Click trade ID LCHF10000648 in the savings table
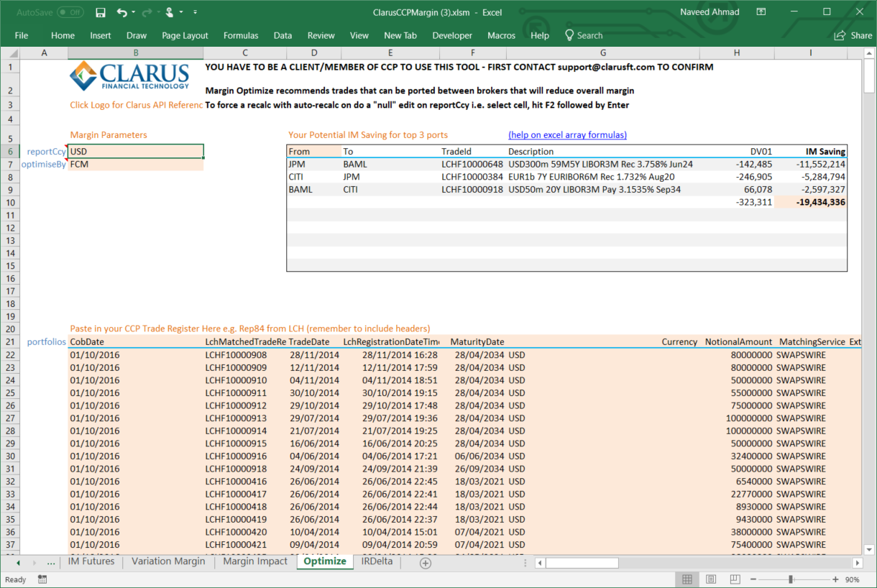Viewport: 877px width, 588px height. [472, 165]
